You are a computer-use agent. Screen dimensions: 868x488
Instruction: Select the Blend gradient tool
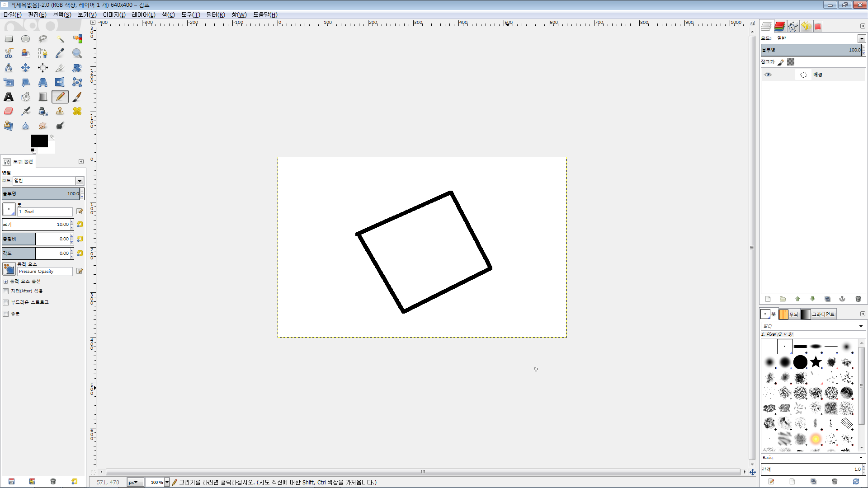[x=43, y=97]
